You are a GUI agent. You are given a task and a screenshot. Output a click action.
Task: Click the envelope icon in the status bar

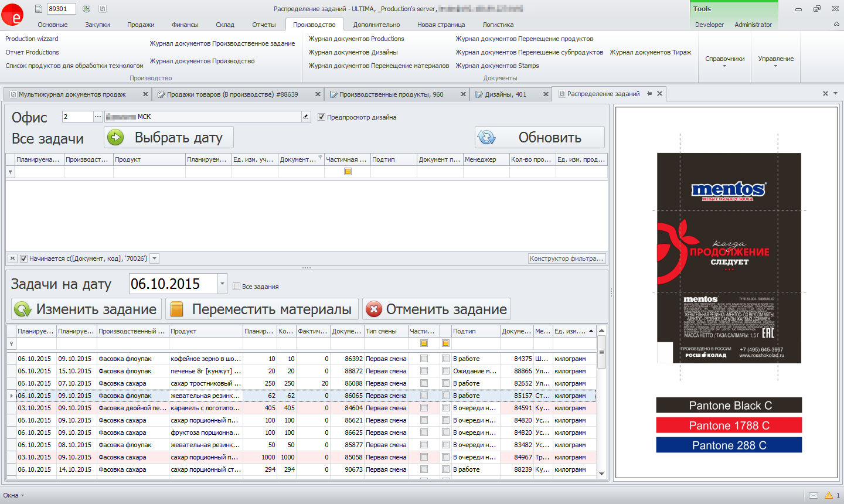coord(814,495)
